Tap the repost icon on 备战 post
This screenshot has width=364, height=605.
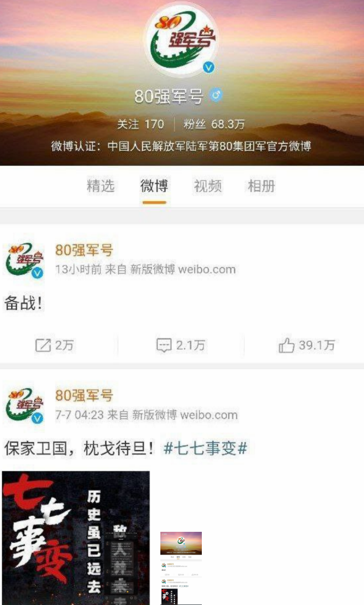click(x=43, y=345)
